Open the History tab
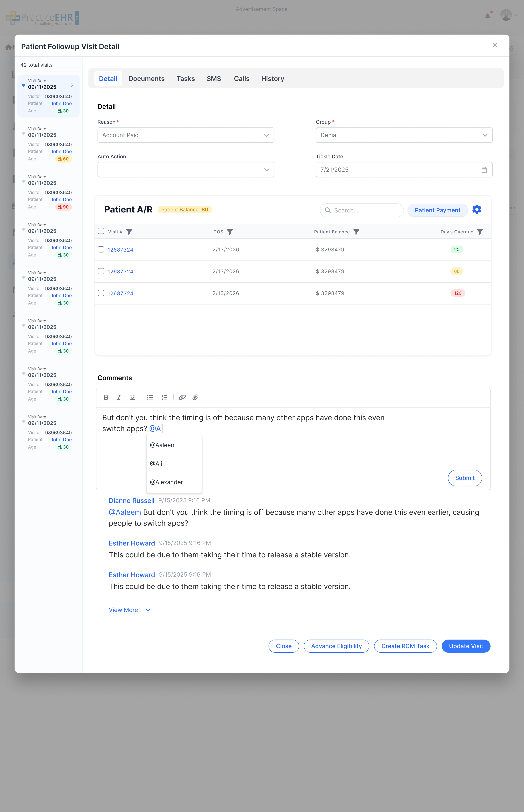Image resolution: width=524 pixels, height=812 pixels. pos(273,79)
